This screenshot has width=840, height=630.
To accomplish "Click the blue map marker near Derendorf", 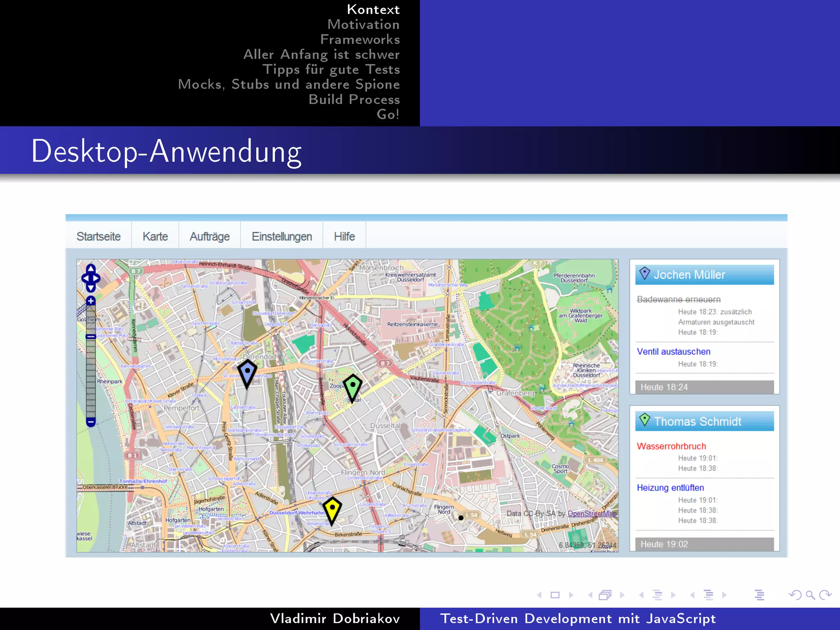I will click(x=247, y=374).
